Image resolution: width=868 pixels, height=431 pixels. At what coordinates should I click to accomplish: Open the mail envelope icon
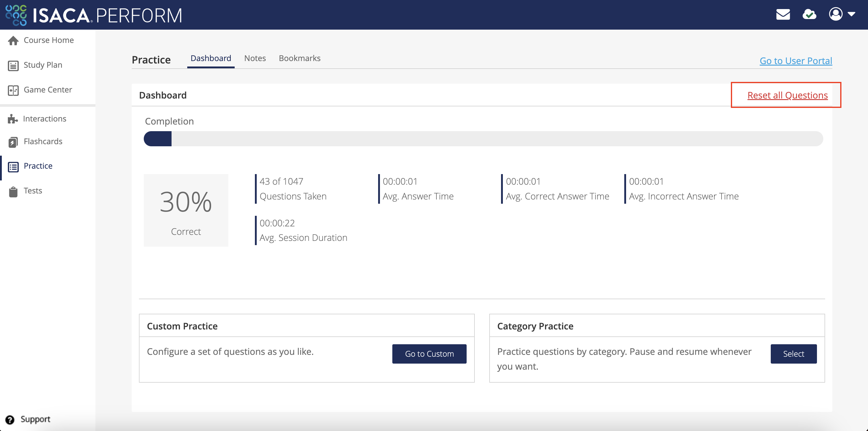[783, 15]
